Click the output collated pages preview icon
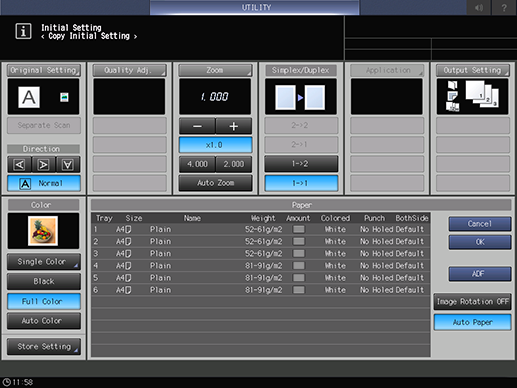 (482, 94)
